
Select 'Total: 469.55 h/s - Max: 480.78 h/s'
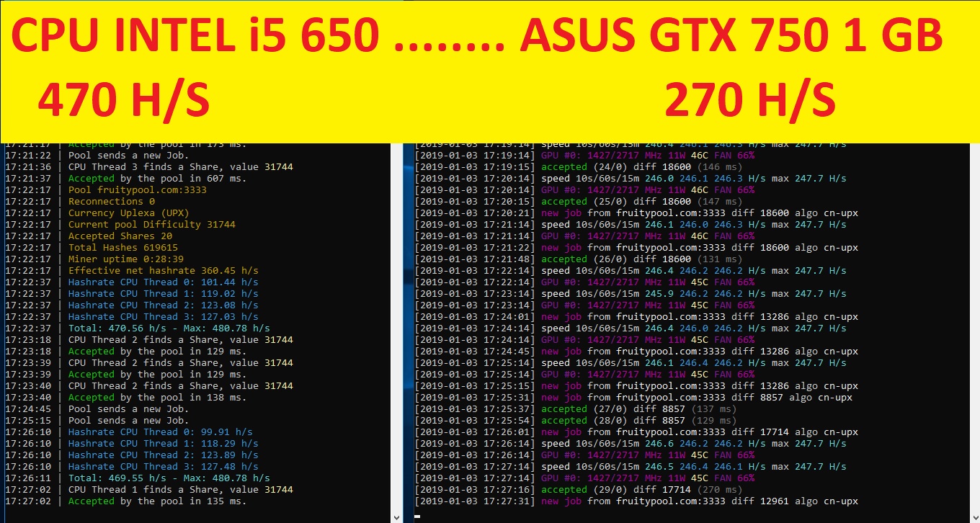click(138, 478)
